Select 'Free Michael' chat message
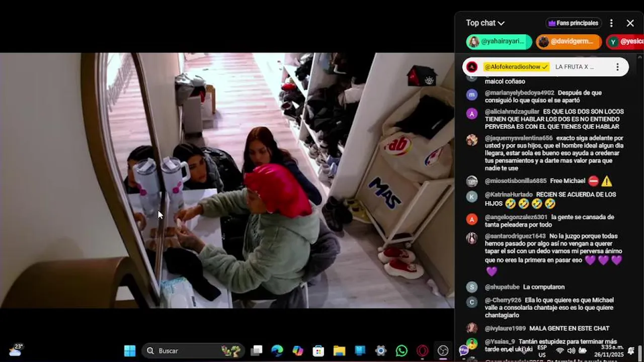Image resolution: width=644 pixels, height=362 pixels. [x=568, y=181]
